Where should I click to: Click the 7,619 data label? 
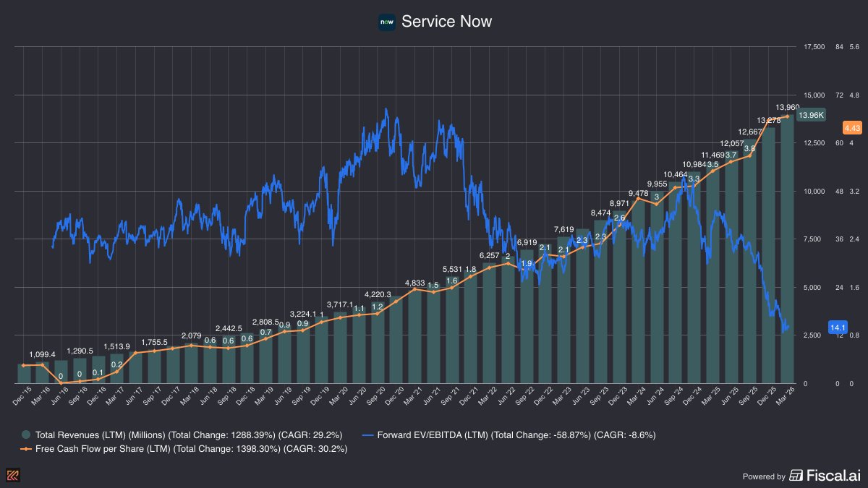[564, 229]
